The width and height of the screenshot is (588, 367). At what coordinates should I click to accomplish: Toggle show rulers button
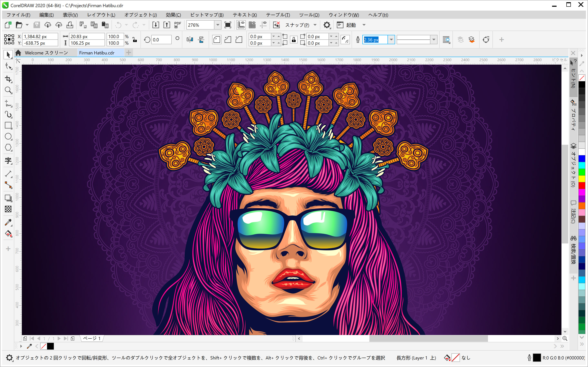point(241,25)
